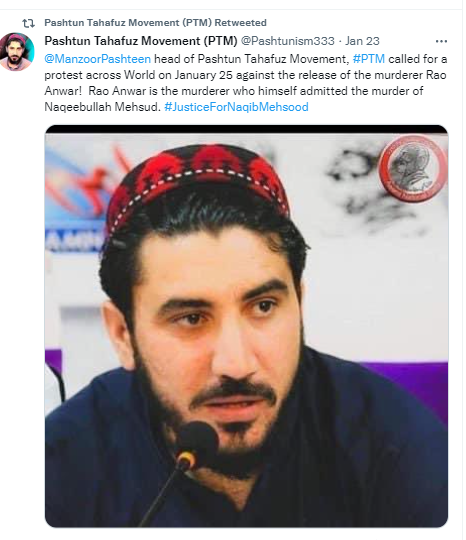Open the #PTM hashtag
Image resolution: width=466 pixels, height=540 pixels.
pos(369,59)
